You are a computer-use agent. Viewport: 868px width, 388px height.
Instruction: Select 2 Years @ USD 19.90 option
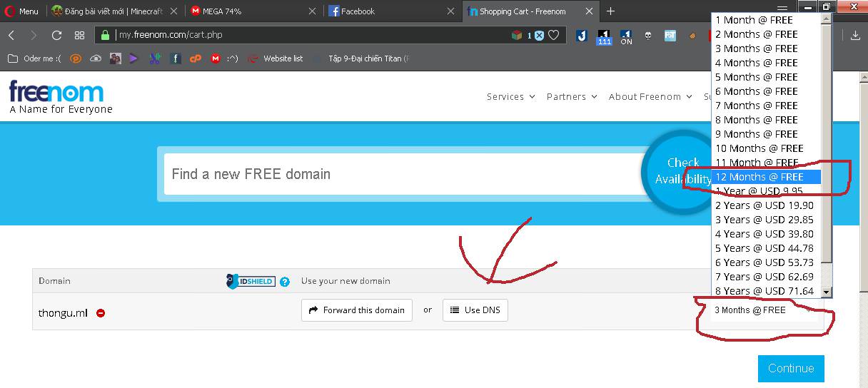click(767, 205)
